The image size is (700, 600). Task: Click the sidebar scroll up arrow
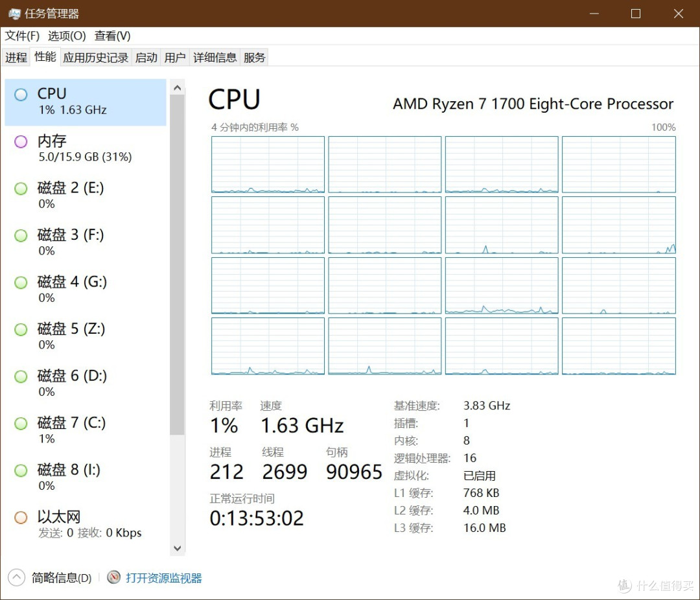coord(177,88)
